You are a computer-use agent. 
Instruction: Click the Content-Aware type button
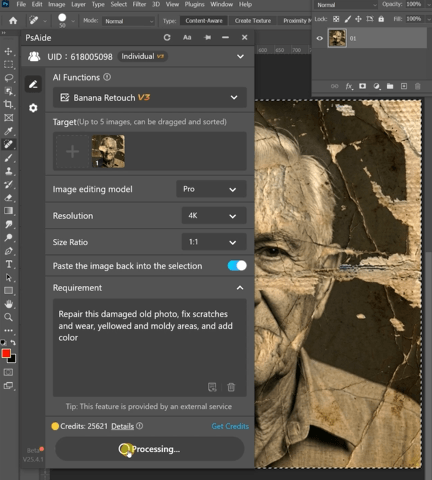coord(204,21)
